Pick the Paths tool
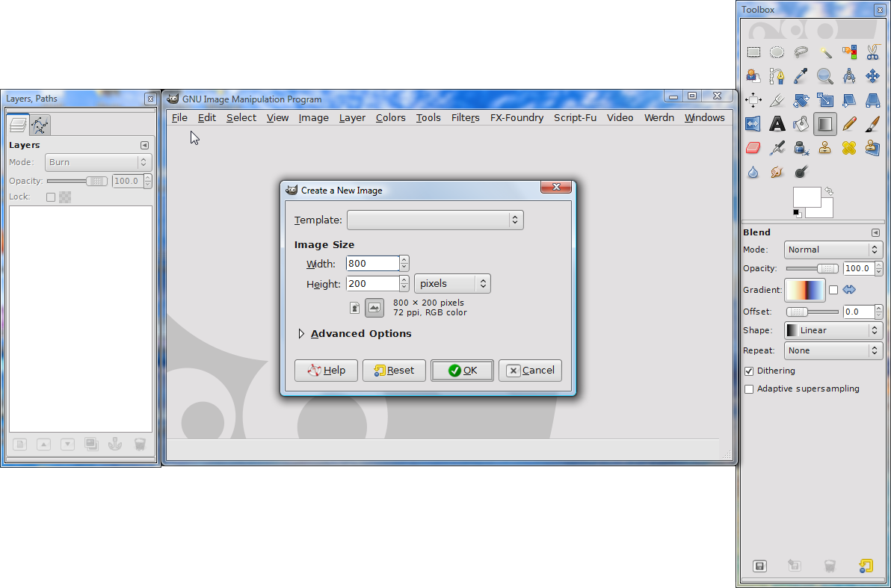The height and width of the screenshot is (588, 891). [777, 75]
